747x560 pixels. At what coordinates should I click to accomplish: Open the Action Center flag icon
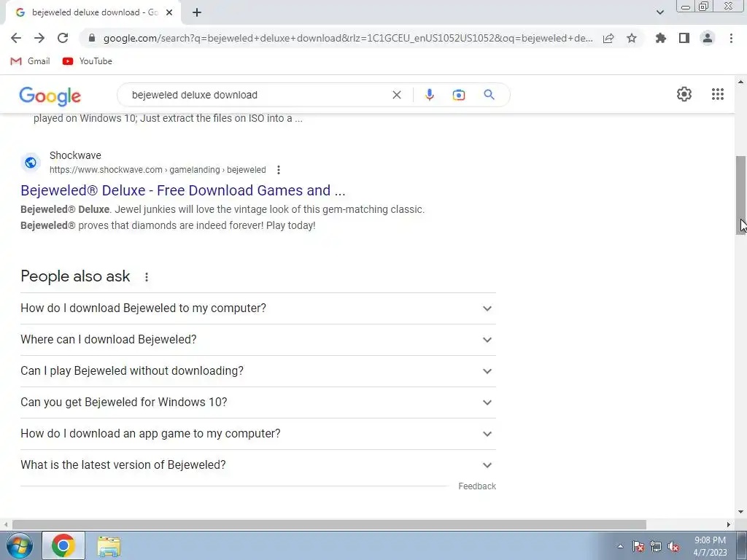click(638, 546)
